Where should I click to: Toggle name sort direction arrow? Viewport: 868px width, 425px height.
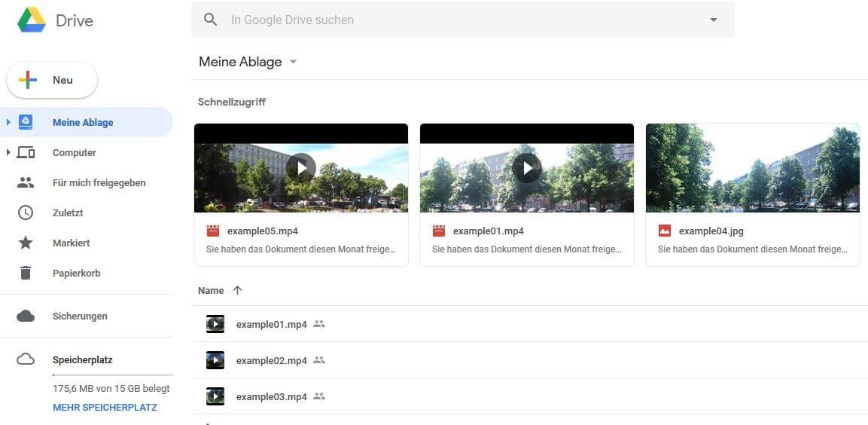(238, 290)
